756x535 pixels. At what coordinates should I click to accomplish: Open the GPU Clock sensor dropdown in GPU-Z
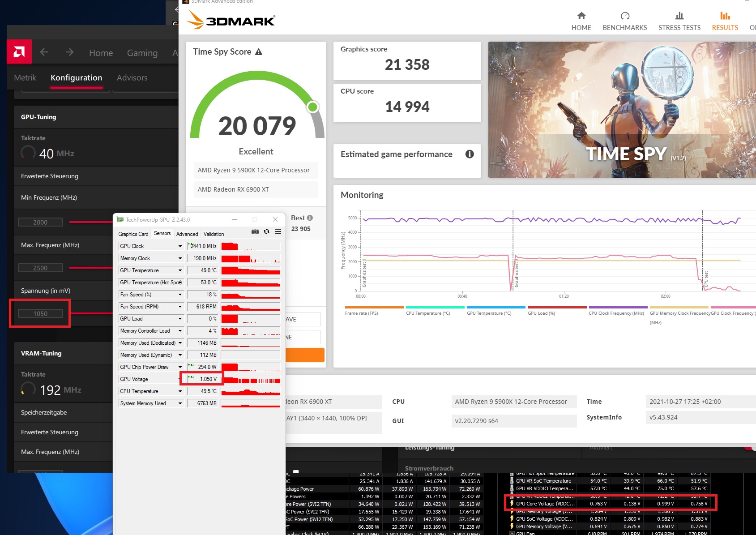(x=180, y=246)
